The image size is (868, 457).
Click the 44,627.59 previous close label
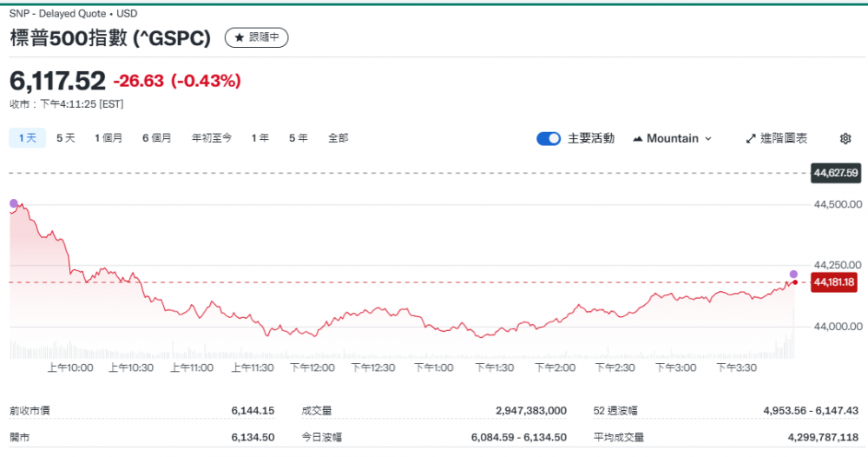(834, 173)
